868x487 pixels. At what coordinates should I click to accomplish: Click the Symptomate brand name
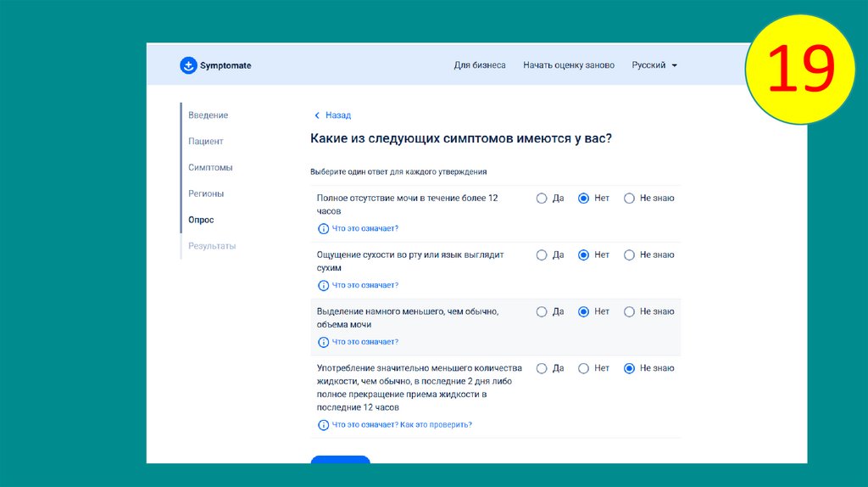[225, 65]
